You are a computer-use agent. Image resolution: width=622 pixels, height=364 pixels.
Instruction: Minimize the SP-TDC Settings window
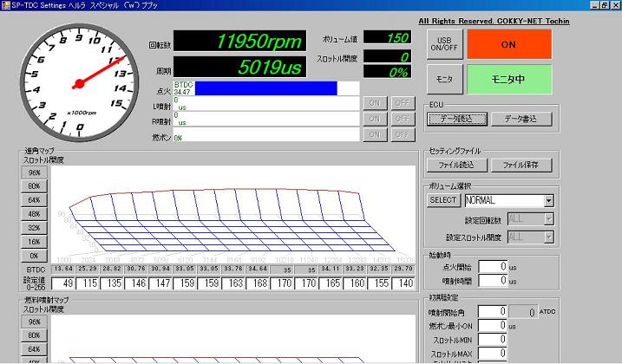pos(595,5)
